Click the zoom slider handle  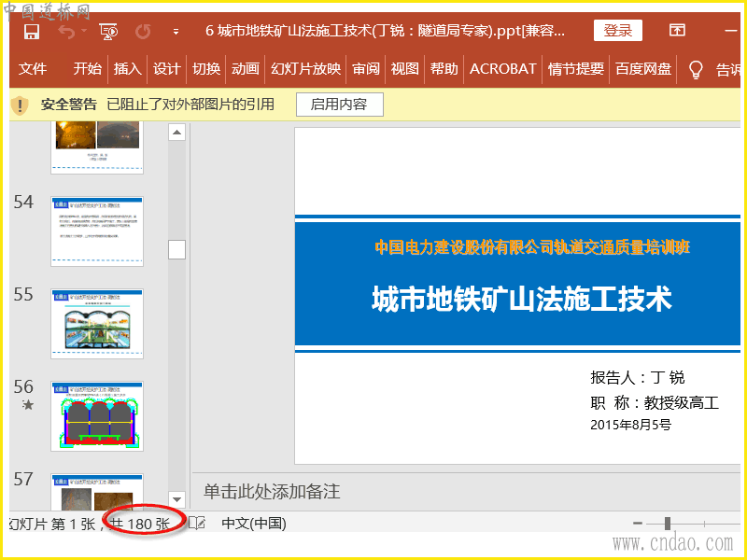[668, 524]
